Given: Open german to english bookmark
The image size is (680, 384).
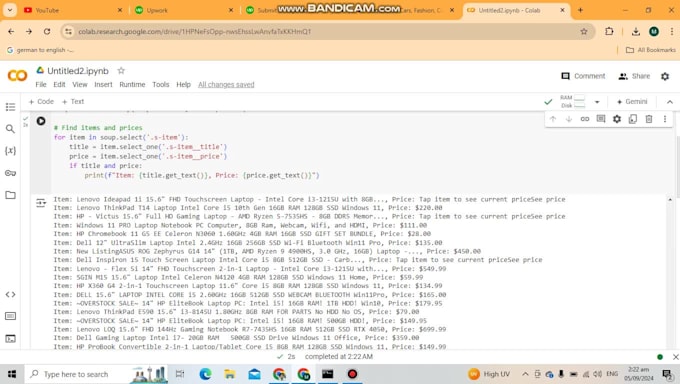Looking at the screenshot, I should (40, 50).
